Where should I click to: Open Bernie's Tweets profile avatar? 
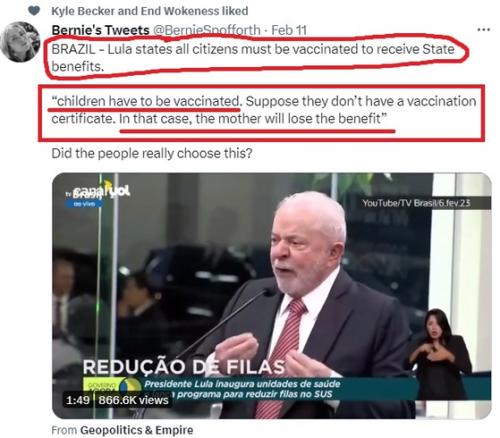point(21,42)
